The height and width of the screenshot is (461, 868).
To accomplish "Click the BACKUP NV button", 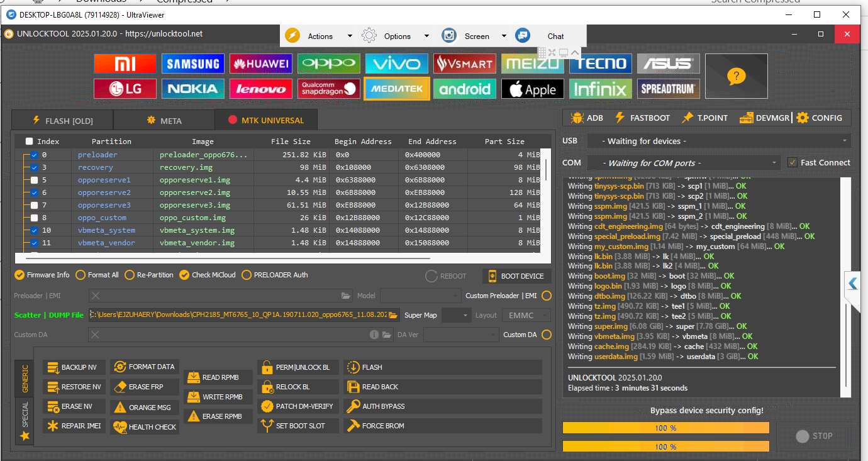I will tap(74, 367).
